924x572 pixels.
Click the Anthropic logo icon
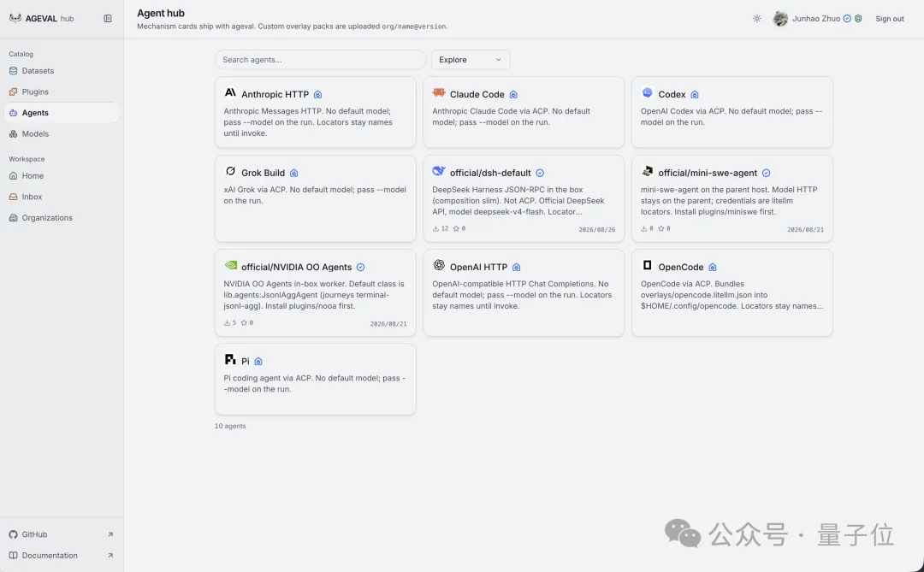(x=230, y=92)
